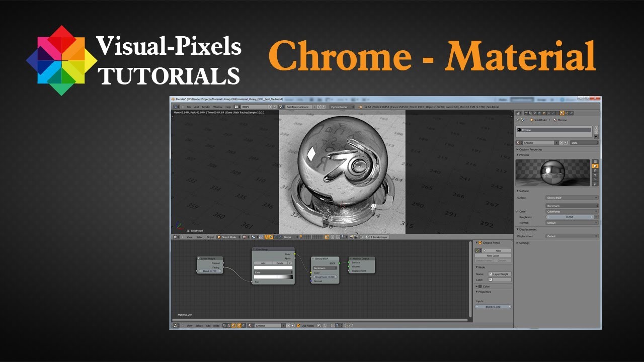Select flat plane preview type icon
Screen dimensions: 644x362
click(595, 161)
